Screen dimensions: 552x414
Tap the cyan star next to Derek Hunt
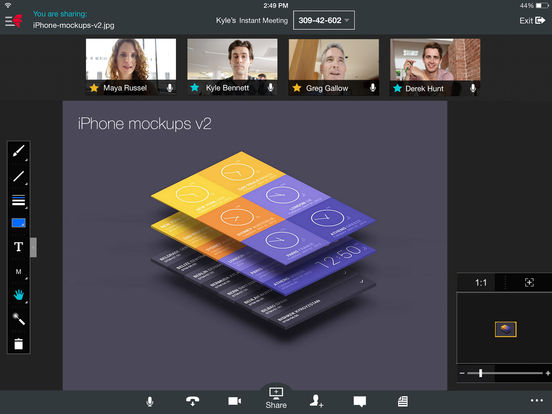coord(397,88)
